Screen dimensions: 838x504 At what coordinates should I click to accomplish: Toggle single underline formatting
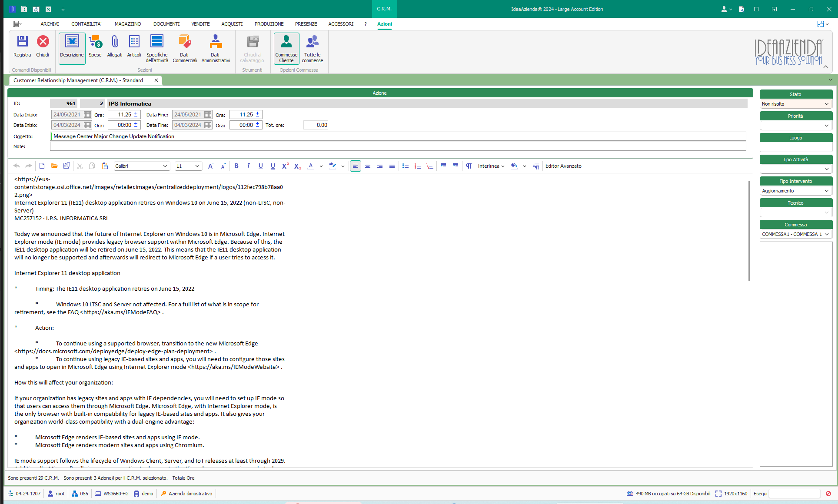tap(261, 166)
